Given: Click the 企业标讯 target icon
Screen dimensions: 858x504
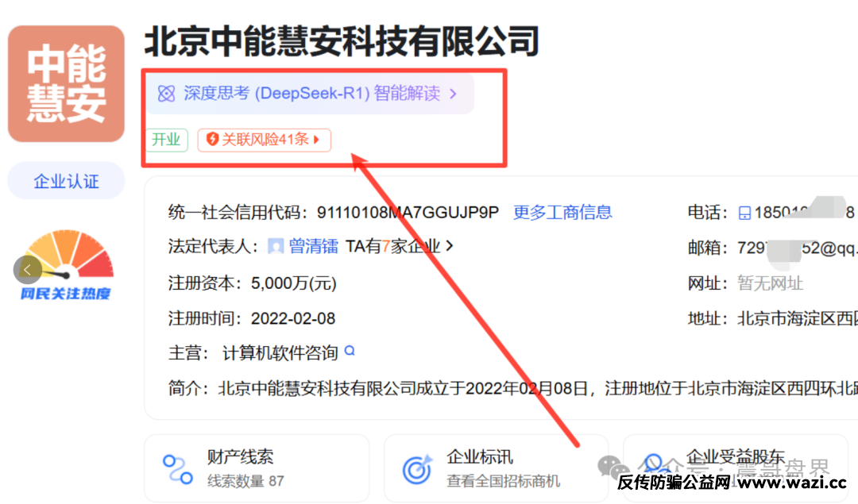Looking at the screenshot, I should [418, 469].
